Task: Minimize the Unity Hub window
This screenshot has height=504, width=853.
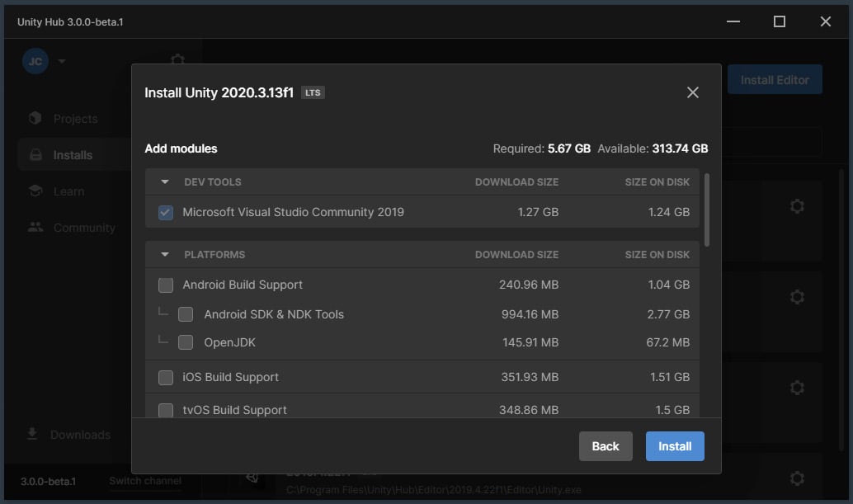Action: [x=733, y=21]
